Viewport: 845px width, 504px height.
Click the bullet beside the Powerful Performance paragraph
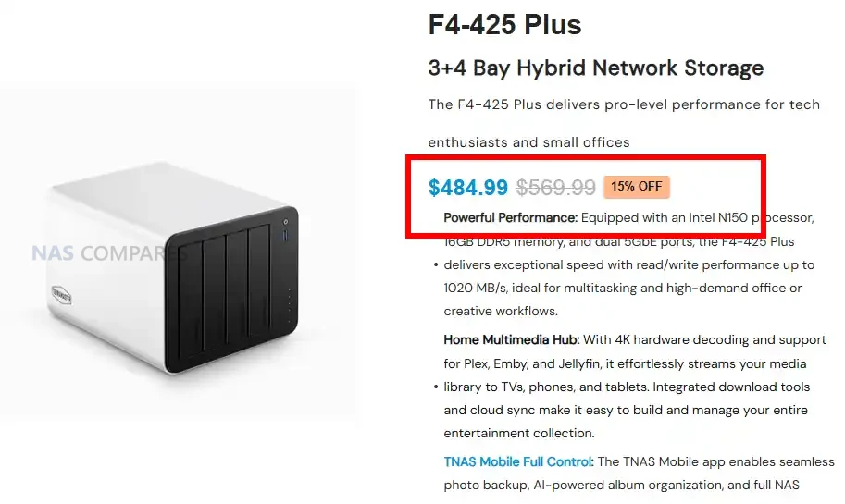tap(436, 265)
